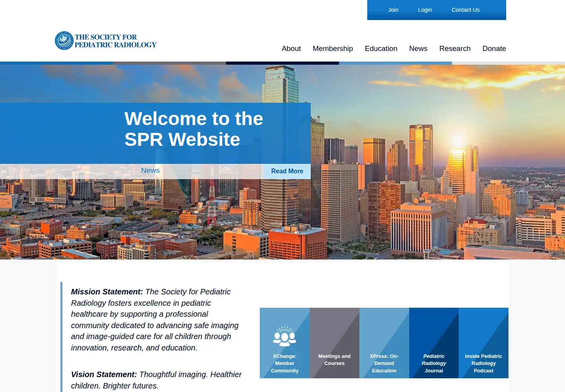
Task: Open the Pediatric Radiology Journal tile
Action: point(434,343)
